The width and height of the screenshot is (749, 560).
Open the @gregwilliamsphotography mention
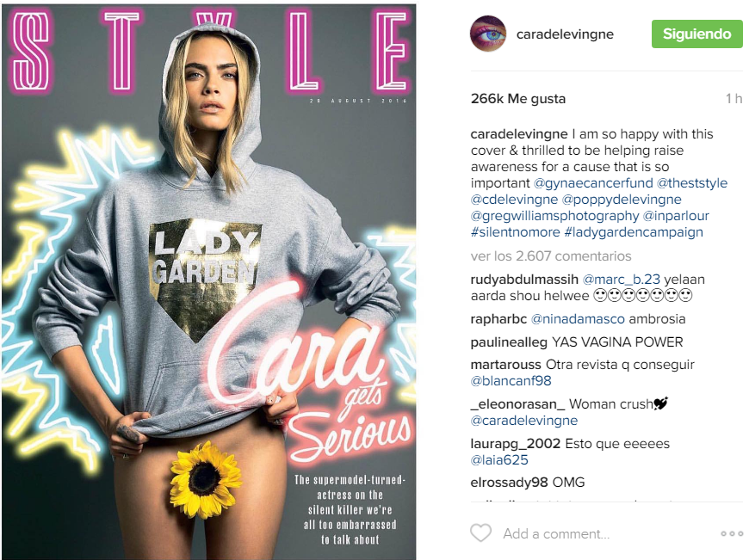pos(554,216)
